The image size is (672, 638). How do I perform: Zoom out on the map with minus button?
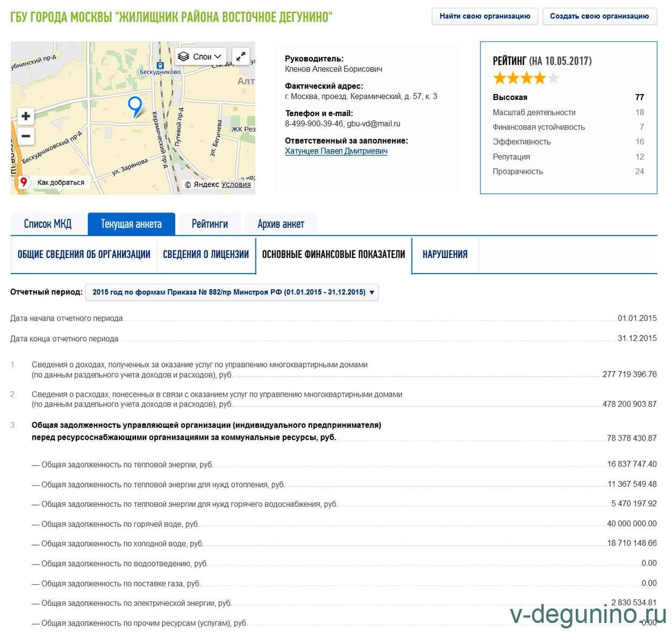pos(25,136)
